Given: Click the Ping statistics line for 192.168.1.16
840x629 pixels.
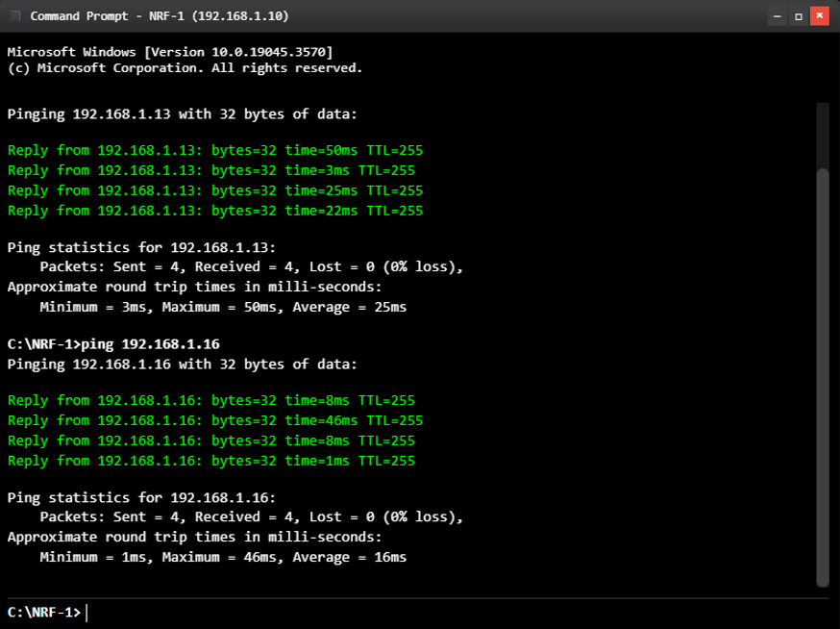Looking at the screenshot, I should 137,497.
